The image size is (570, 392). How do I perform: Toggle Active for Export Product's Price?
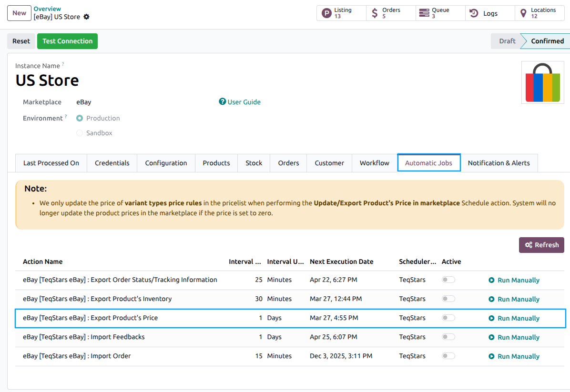[448, 318]
